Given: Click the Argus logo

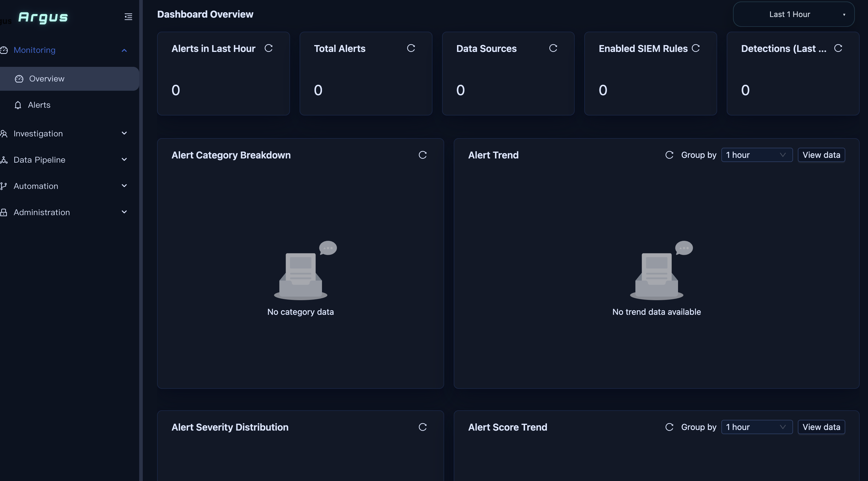Looking at the screenshot, I should point(43,17).
